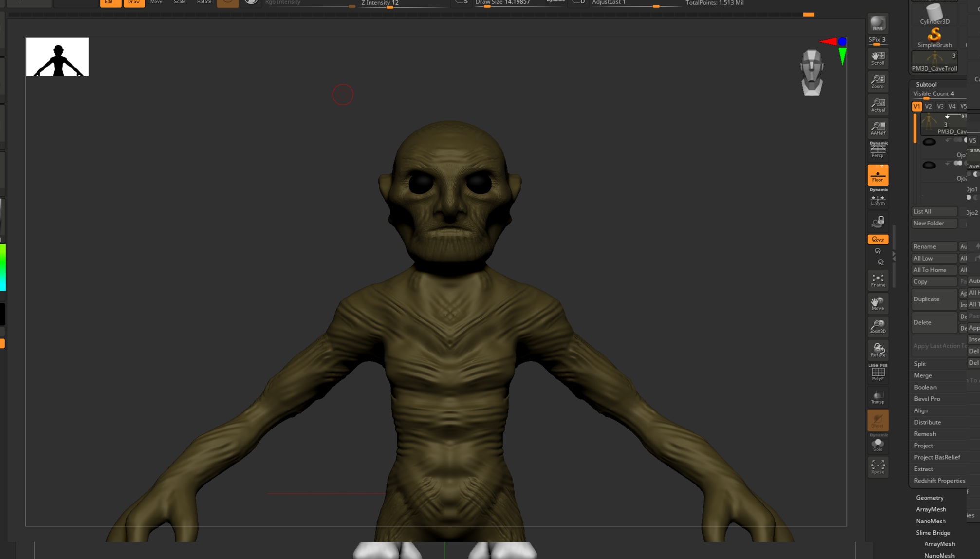Click the AAHalf view icon

(x=877, y=128)
